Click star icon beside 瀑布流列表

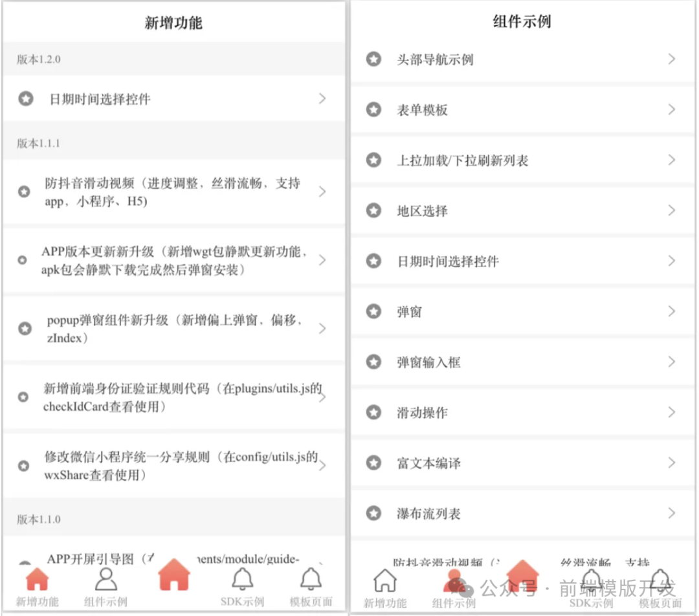373,513
